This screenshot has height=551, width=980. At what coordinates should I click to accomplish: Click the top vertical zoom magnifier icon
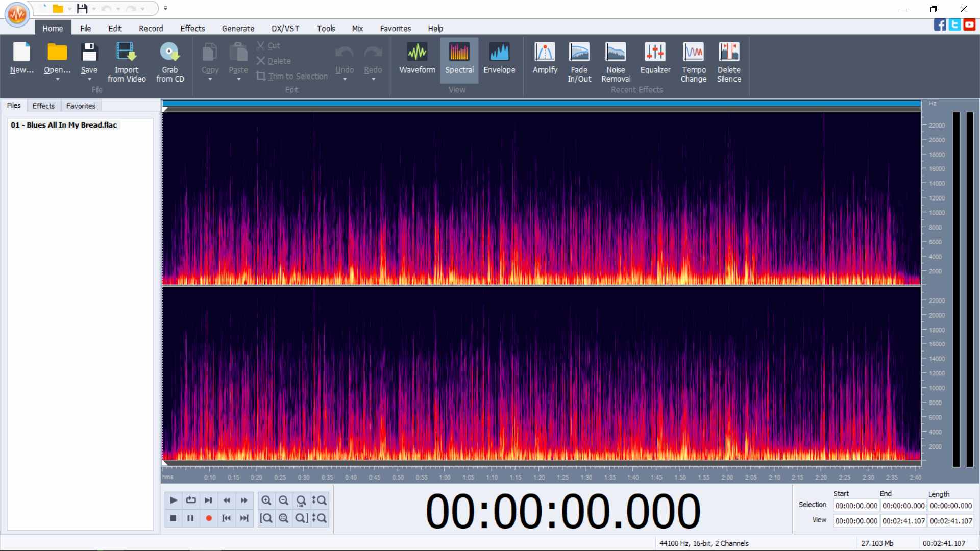pos(320,500)
